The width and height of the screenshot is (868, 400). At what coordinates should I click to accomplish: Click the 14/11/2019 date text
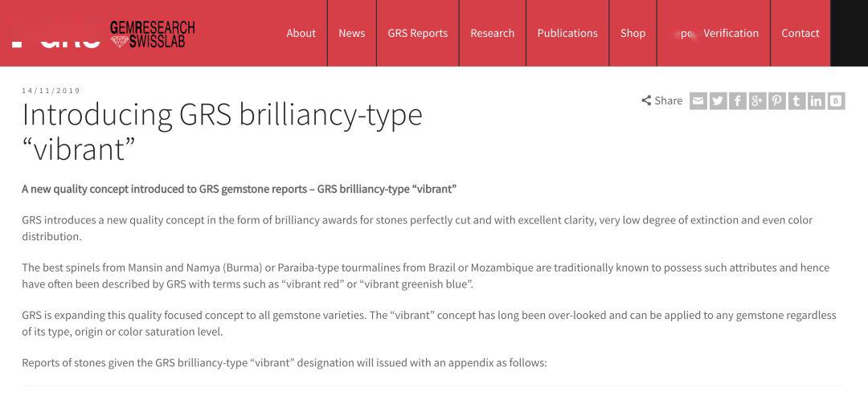51,91
